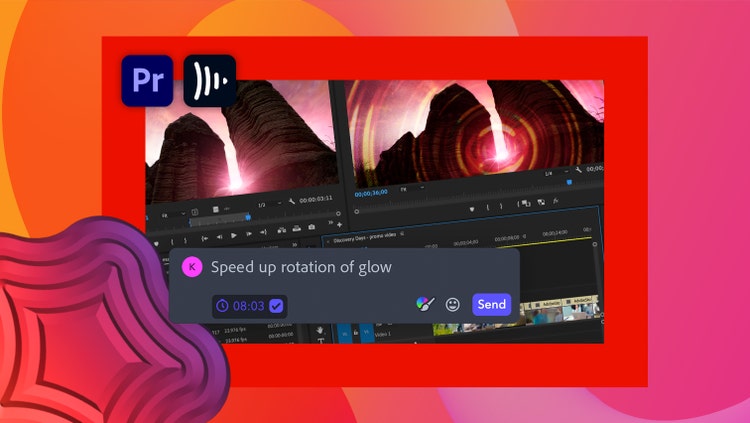Go to Out point in Source monitor

coord(263,232)
